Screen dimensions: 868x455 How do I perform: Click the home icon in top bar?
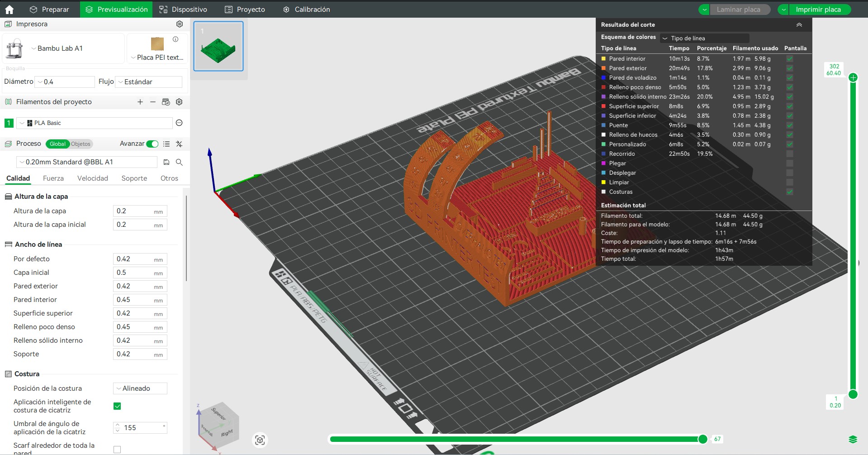pyautogui.click(x=9, y=10)
